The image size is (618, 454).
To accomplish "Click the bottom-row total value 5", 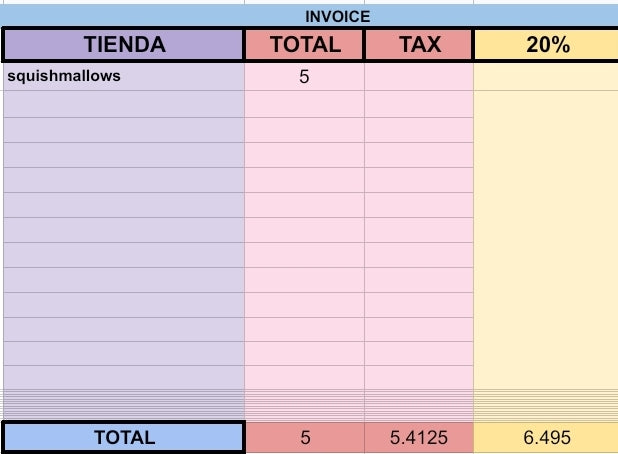I will 305,437.
